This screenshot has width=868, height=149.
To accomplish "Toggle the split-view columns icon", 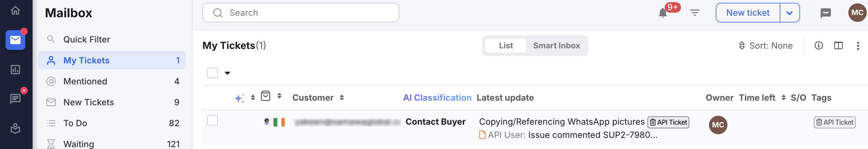I will [x=838, y=46].
